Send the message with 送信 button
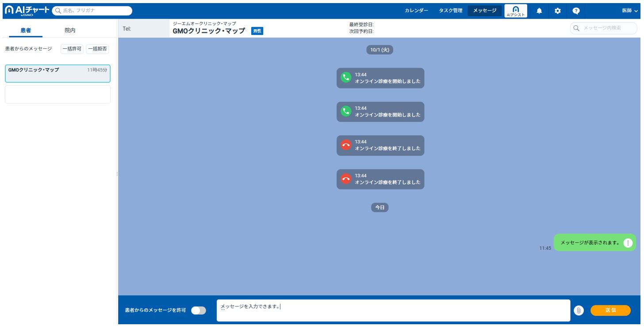644x330 pixels. click(610, 311)
